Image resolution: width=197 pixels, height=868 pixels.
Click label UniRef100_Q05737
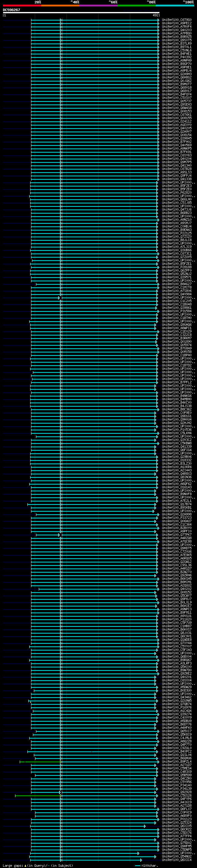click(177, 101)
